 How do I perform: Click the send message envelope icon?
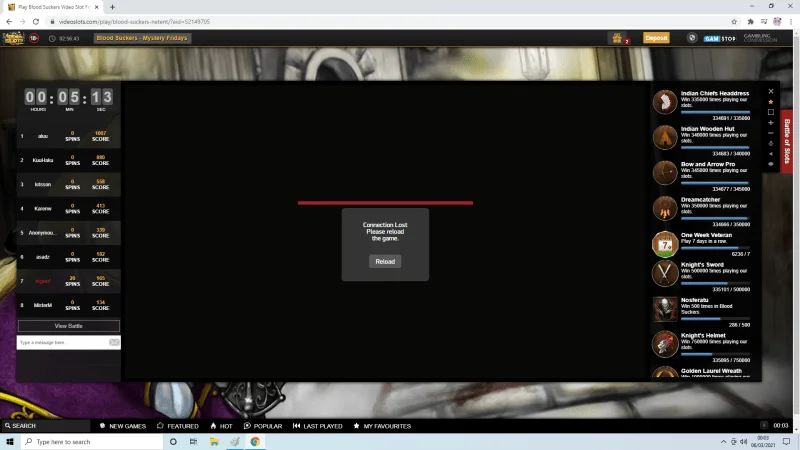pos(114,342)
